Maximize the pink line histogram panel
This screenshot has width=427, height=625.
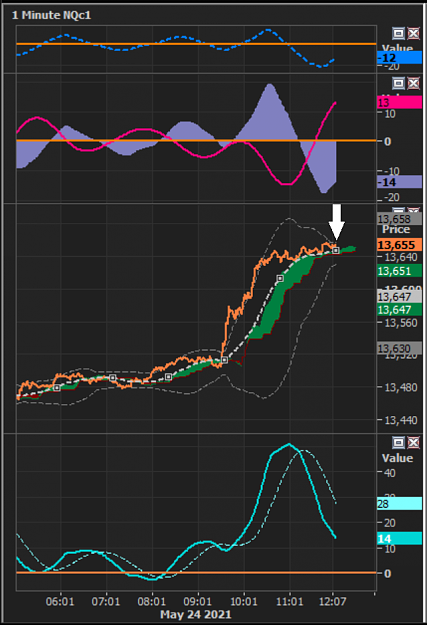[x=398, y=83]
